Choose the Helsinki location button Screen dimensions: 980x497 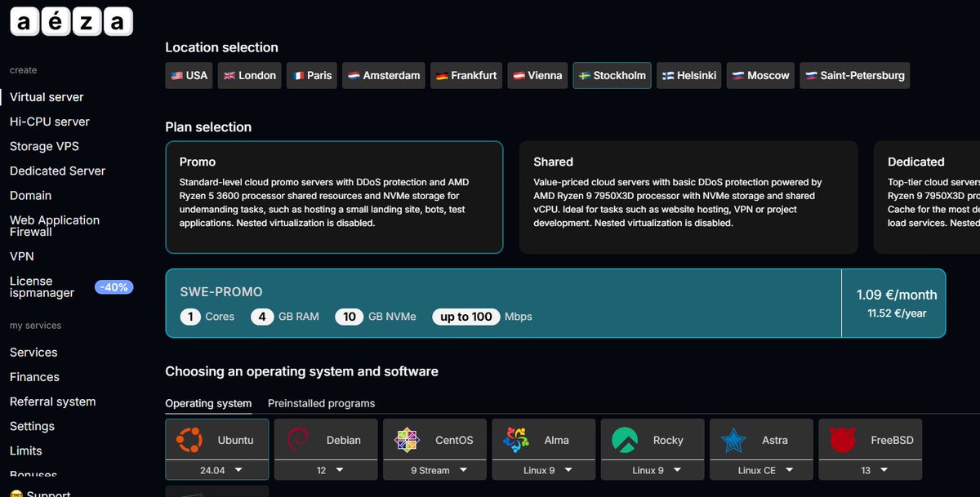click(689, 75)
